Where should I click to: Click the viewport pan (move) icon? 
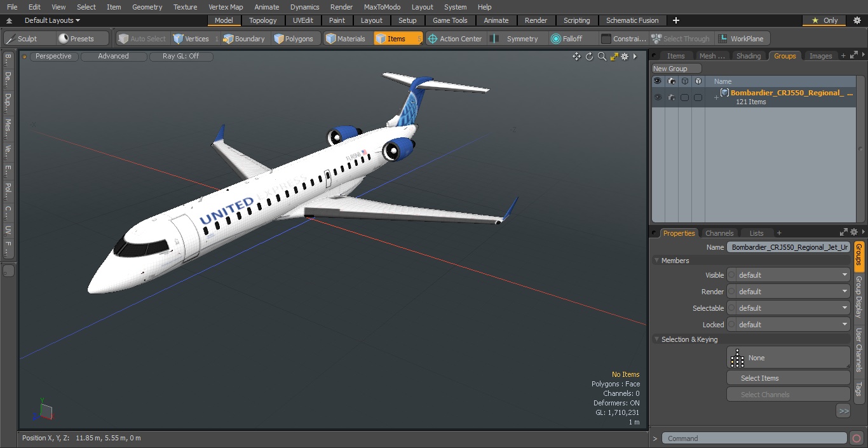point(576,57)
